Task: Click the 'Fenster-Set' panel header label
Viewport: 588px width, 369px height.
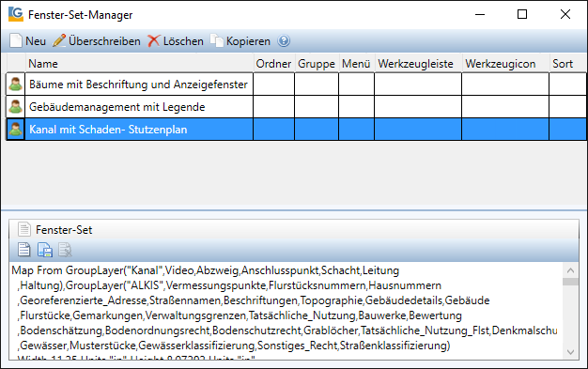Action: [64, 229]
